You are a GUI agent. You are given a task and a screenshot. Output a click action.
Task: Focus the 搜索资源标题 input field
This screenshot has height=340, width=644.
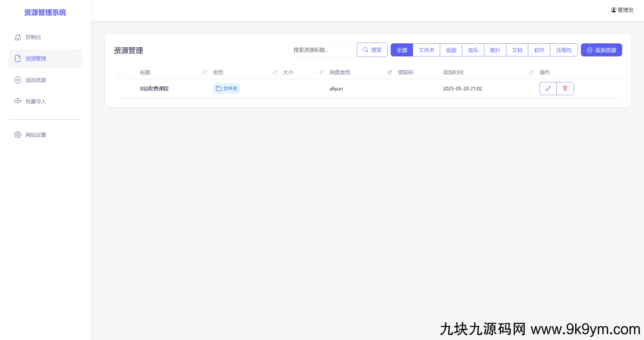(323, 50)
